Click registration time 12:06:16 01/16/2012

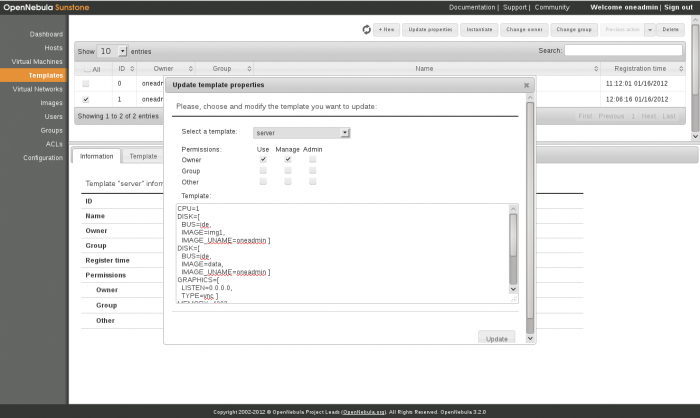pos(637,99)
